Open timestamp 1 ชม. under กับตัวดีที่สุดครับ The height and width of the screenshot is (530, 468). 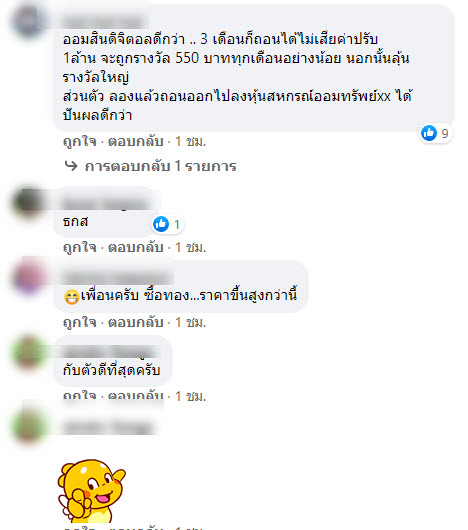[190, 396]
